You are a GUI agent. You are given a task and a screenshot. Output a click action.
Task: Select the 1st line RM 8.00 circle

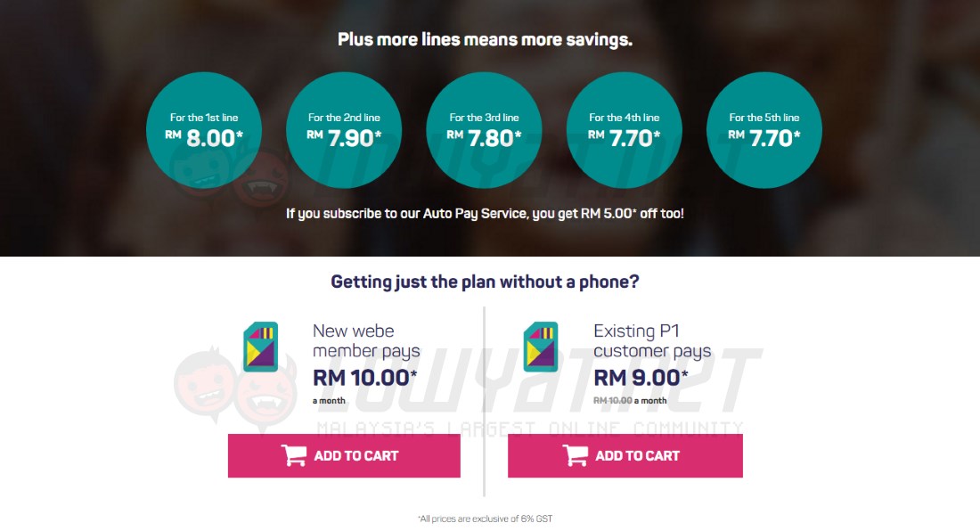pyautogui.click(x=204, y=130)
